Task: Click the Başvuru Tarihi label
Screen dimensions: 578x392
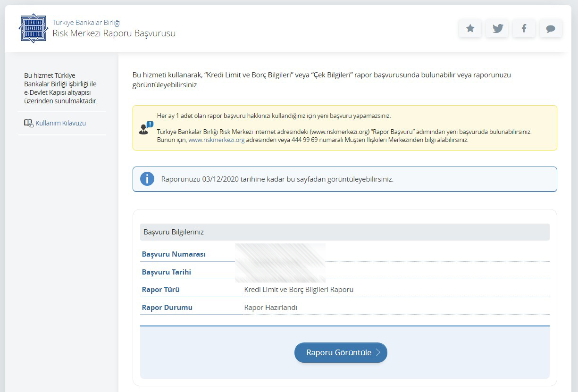Action: (167, 272)
